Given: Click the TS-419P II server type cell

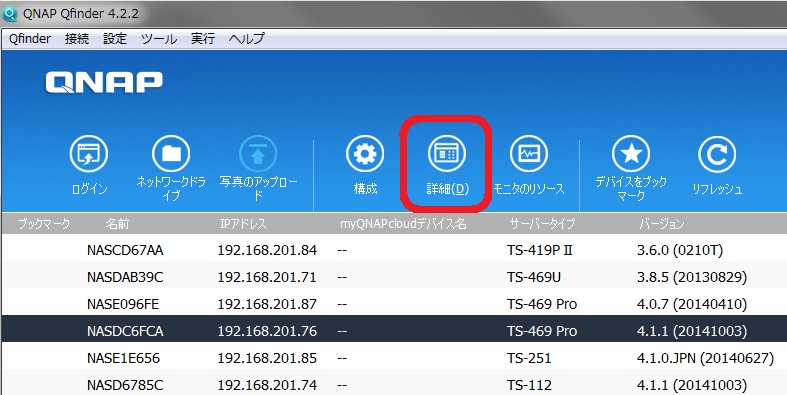Looking at the screenshot, I should pyautogui.click(x=540, y=250).
